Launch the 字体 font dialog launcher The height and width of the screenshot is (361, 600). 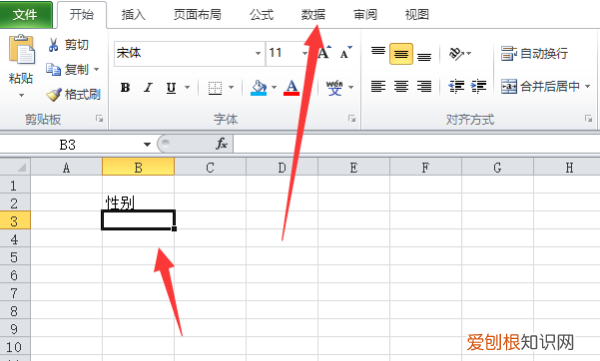point(352,119)
